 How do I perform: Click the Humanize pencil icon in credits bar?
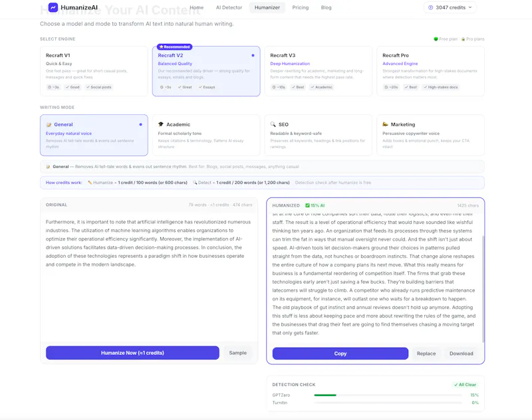90,182
